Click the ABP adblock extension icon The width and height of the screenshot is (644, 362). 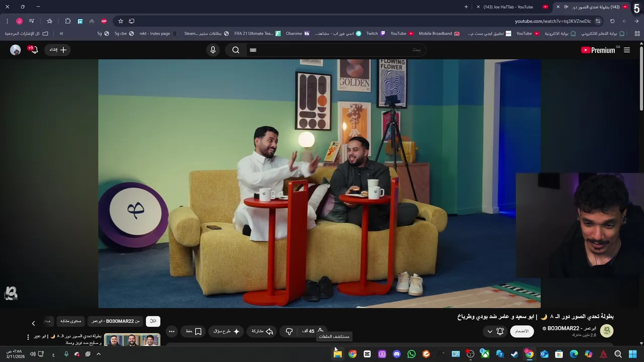click(104, 21)
